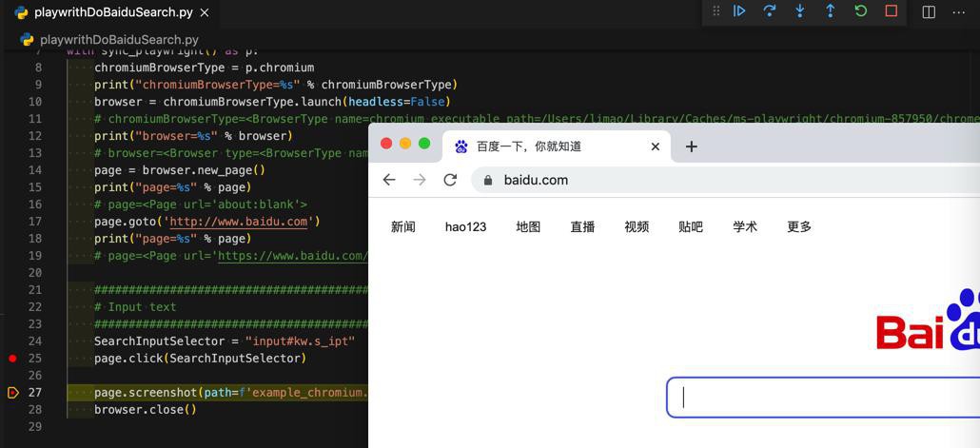The width and height of the screenshot is (980, 448).
Task: Reload the Baidu page in Chromium
Action: click(x=450, y=180)
